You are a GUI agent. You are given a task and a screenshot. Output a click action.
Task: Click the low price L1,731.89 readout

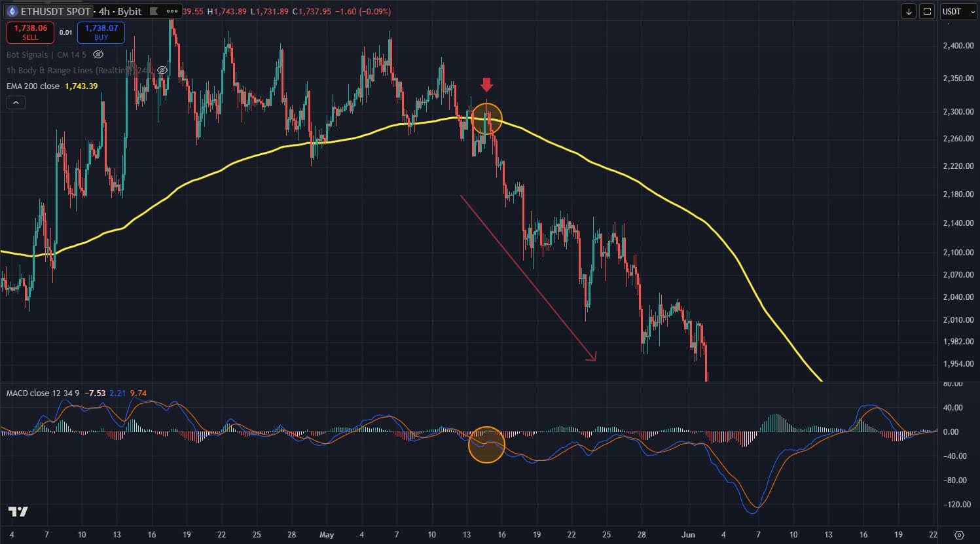coord(270,12)
